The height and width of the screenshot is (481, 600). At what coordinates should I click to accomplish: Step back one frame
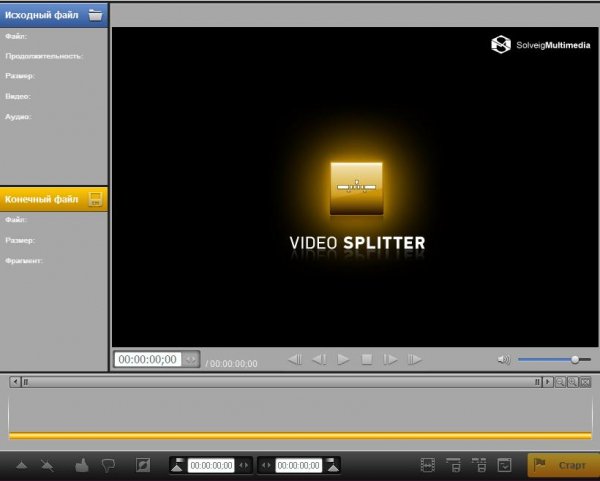(320, 359)
